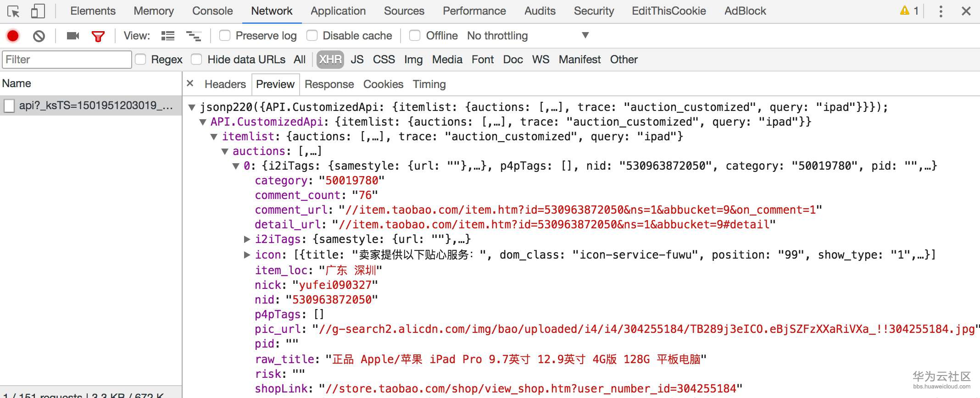Tick the Hide data URLs checkbox
Viewport: 980px width, 398px height.
pyautogui.click(x=196, y=59)
